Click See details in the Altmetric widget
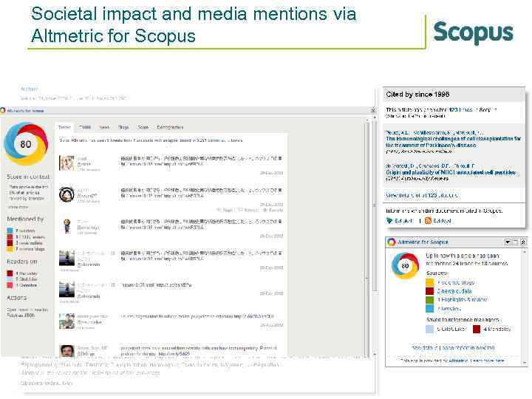Screen dimensions: 532x399 tap(424, 348)
